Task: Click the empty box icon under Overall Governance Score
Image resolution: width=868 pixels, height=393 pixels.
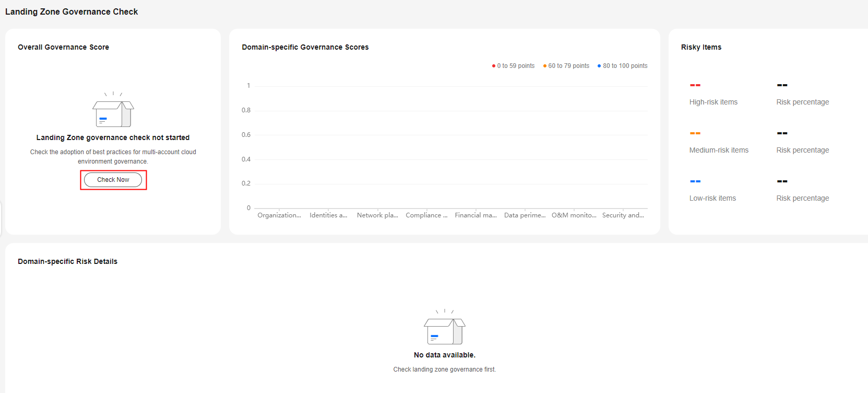Action: pyautogui.click(x=113, y=111)
